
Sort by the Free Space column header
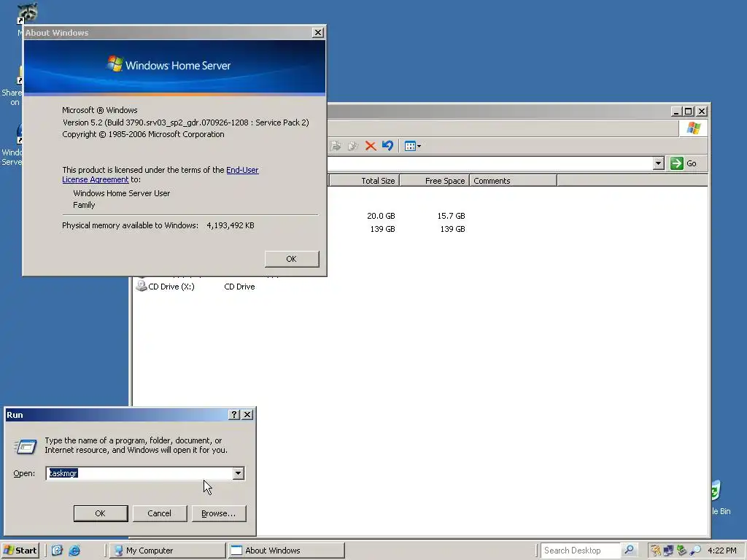pos(435,181)
